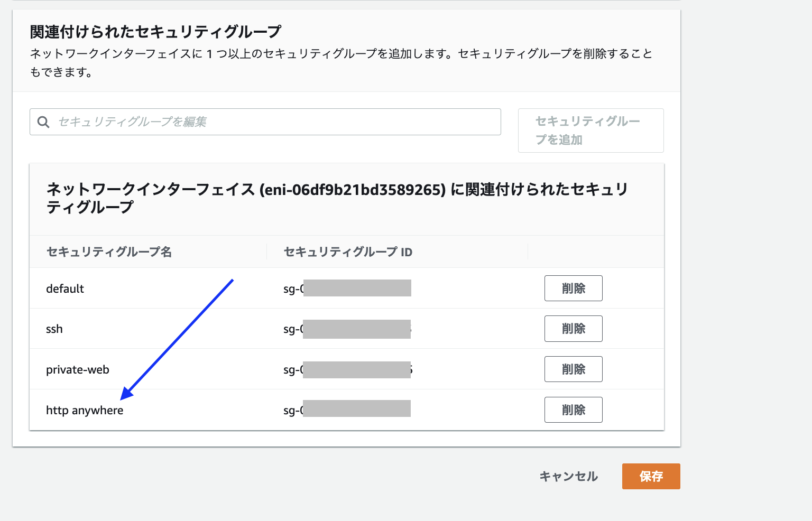This screenshot has height=521, width=812.
Task: Click the セキュリティグループ ID column header
Action: click(348, 252)
